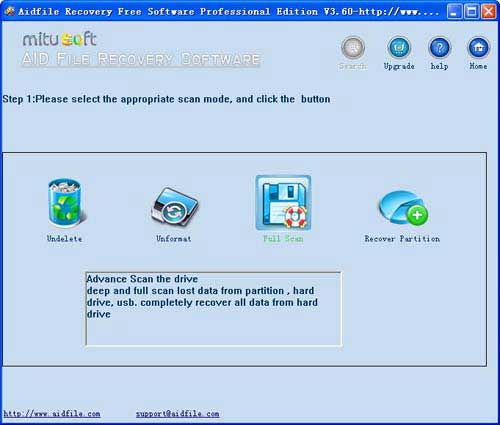This screenshot has width=500, height=425.
Task: Go to the Home house icon
Action: point(479,48)
